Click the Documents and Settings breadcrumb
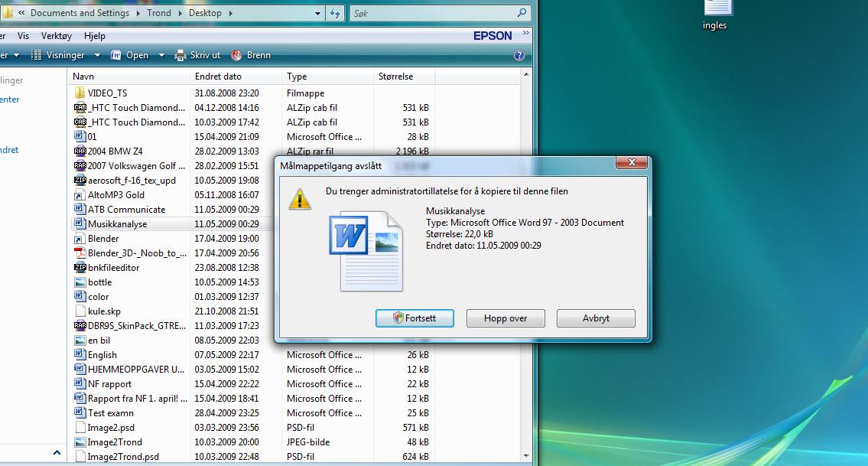The image size is (868, 466). (x=80, y=13)
